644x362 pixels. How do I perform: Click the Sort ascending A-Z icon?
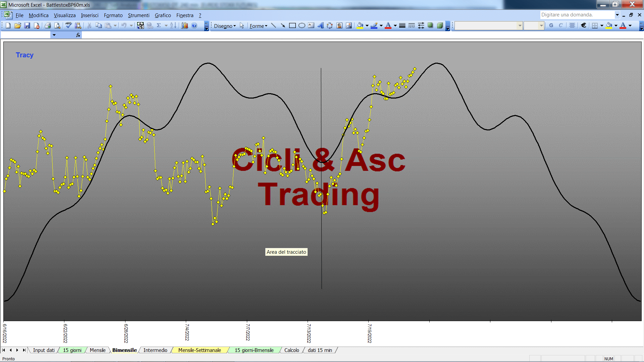click(x=173, y=25)
